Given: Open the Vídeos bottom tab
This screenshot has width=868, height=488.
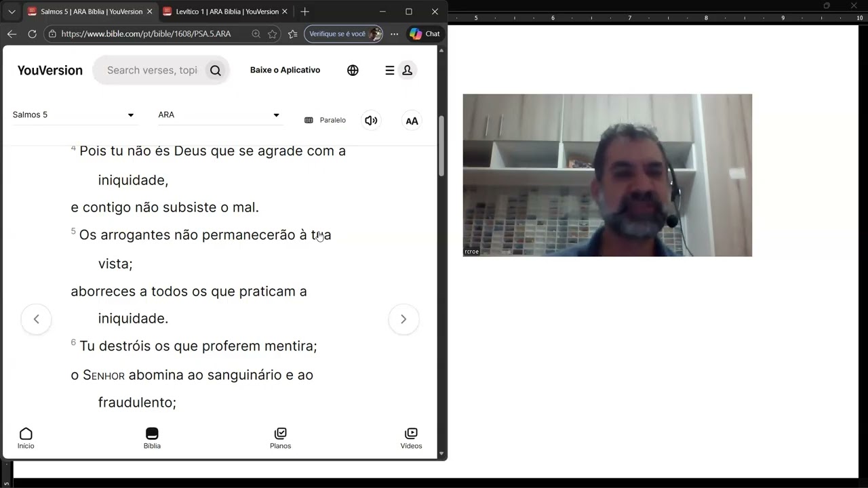Looking at the screenshot, I should tap(411, 439).
